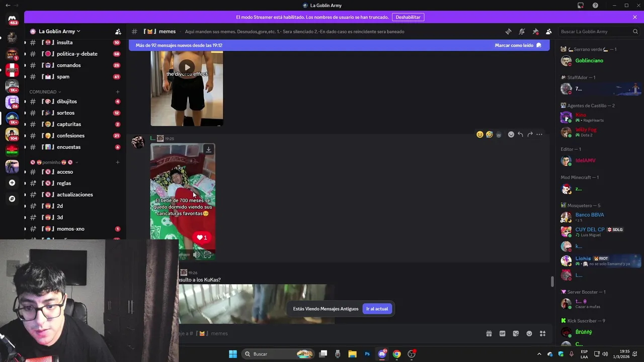Click Ir al actual button
This screenshot has height=362, width=644.
377,309
